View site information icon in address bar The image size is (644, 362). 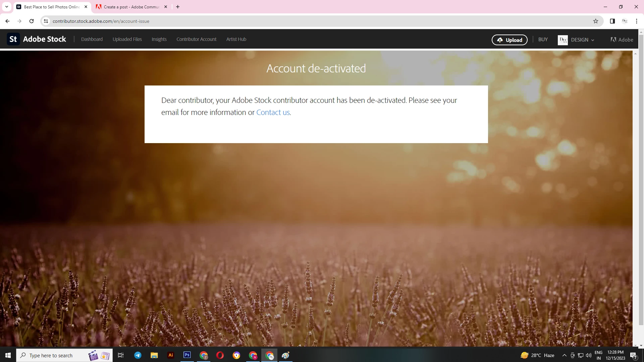tap(46, 21)
